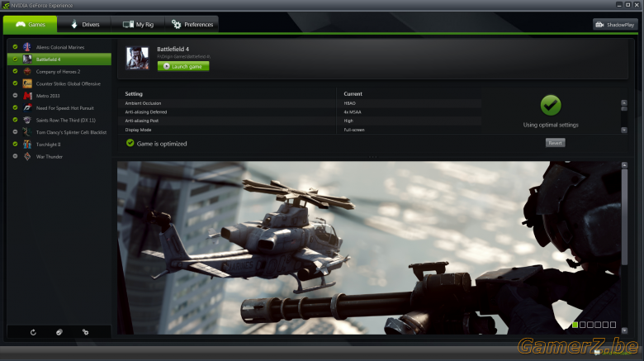644x361 pixels.
Task: Click the Battlefield 4 helicopter screenshot
Action: [x=369, y=248]
